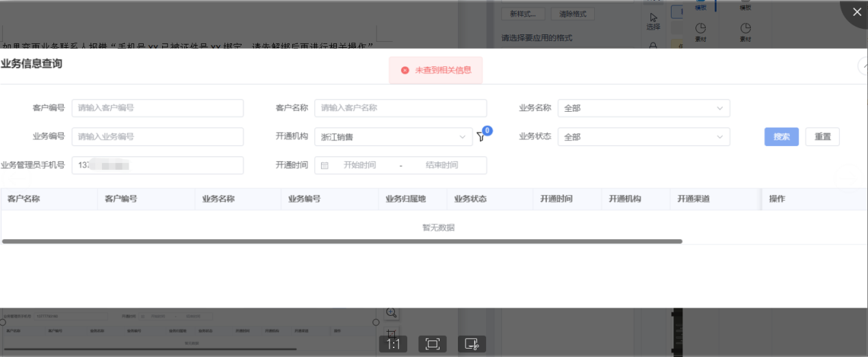868x357 pixels.
Task: Click the fit-to-window icon in viewer toolbar
Action: 433,344
